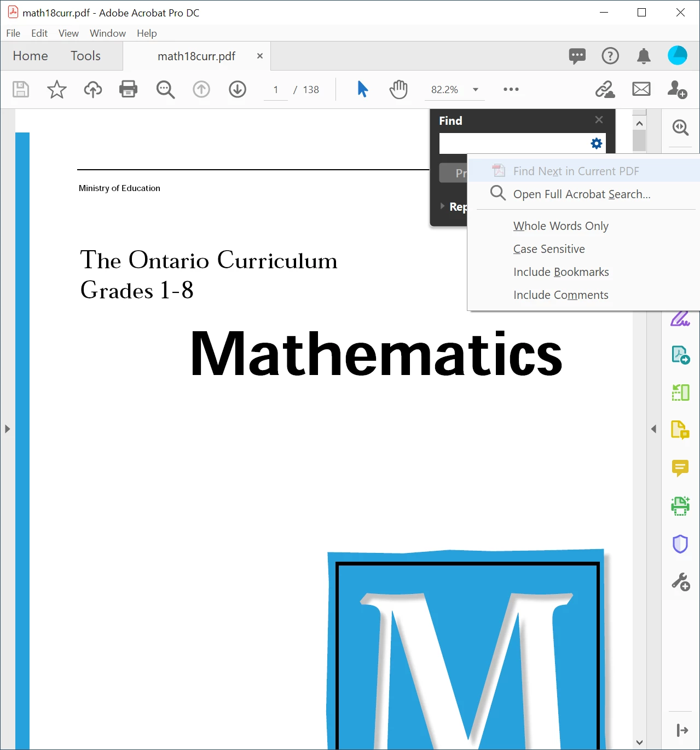Screen dimensions: 700x750
Task: Open the Protect shield tool
Action: (x=680, y=544)
